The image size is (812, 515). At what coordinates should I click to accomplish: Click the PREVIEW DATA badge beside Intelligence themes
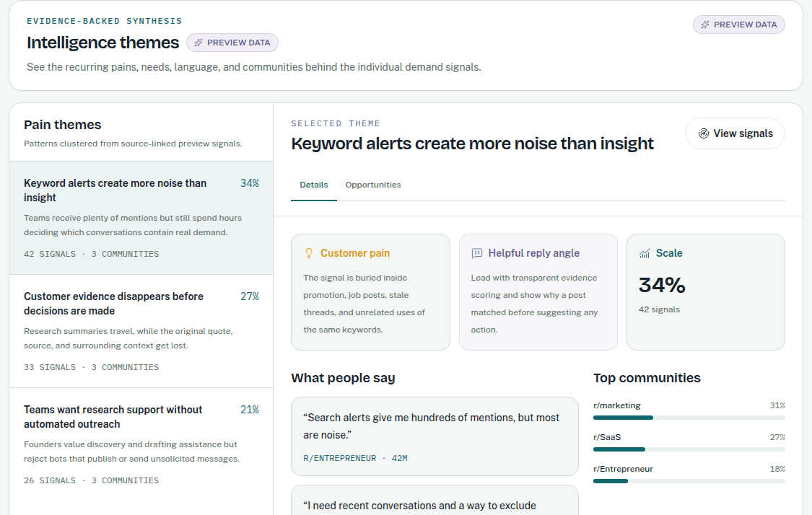(x=232, y=43)
